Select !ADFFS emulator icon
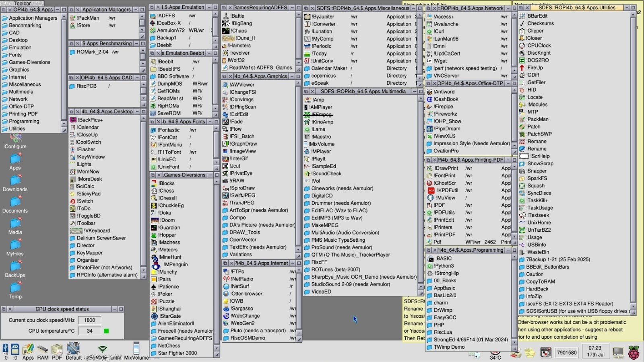The height and width of the screenshot is (362, 644). 162,16
